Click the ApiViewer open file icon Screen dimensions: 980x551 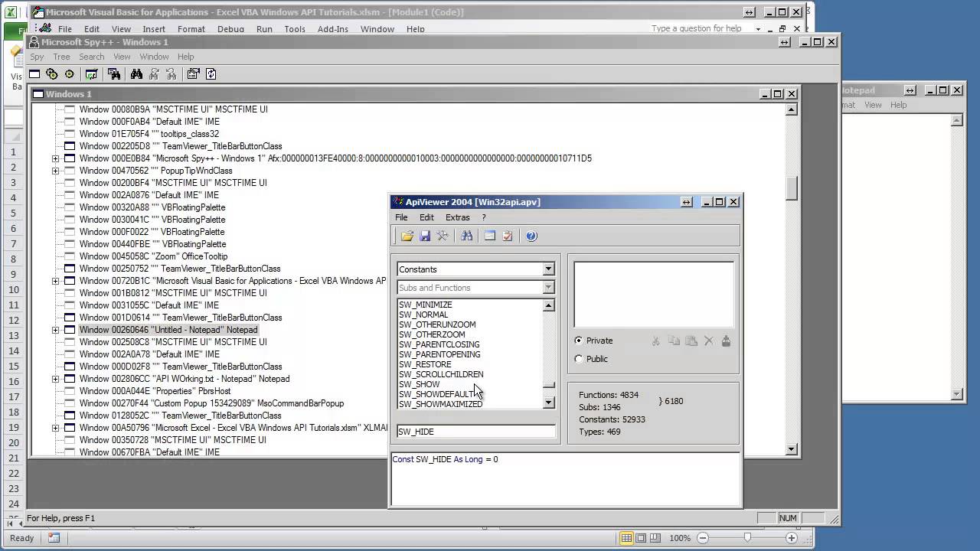click(x=407, y=236)
